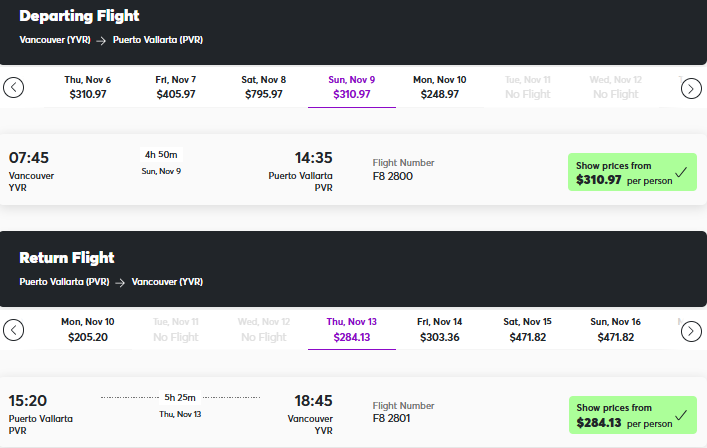Image resolution: width=707 pixels, height=448 pixels.
Task: Click previous dates arrow for departing flight
Action: (x=13, y=88)
